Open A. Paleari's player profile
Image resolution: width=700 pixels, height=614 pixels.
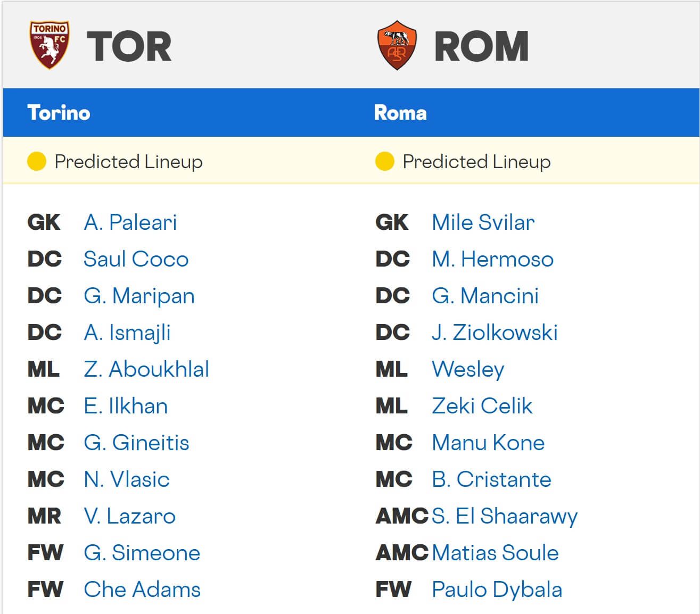pyautogui.click(x=129, y=222)
